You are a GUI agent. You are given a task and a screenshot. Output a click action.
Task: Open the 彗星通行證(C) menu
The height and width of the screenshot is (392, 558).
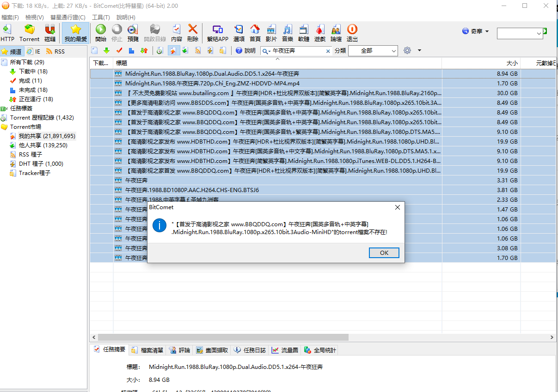(67, 17)
